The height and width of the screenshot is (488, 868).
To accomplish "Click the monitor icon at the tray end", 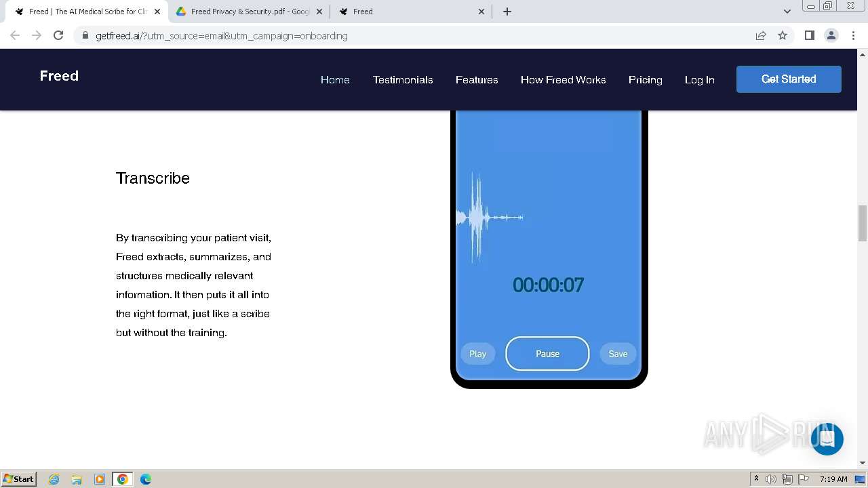I will (860, 479).
